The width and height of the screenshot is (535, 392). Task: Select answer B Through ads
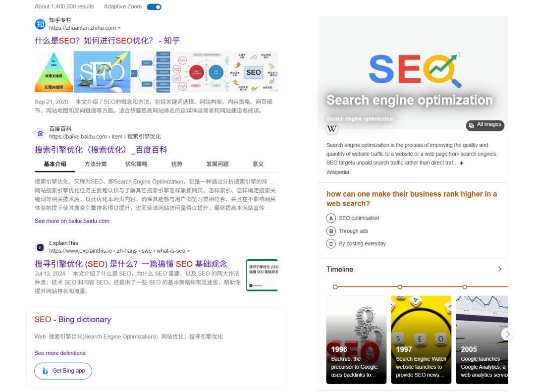pos(331,231)
